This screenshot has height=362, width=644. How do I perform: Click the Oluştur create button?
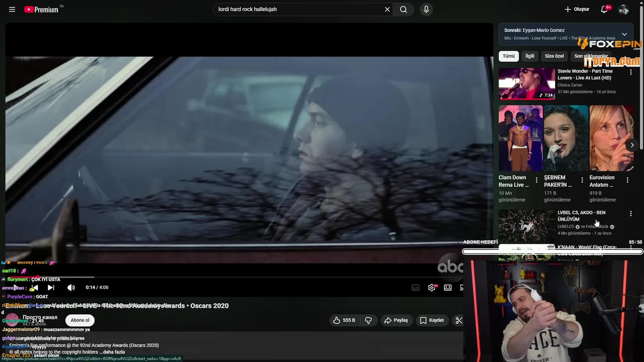click(x=577, y=10)
